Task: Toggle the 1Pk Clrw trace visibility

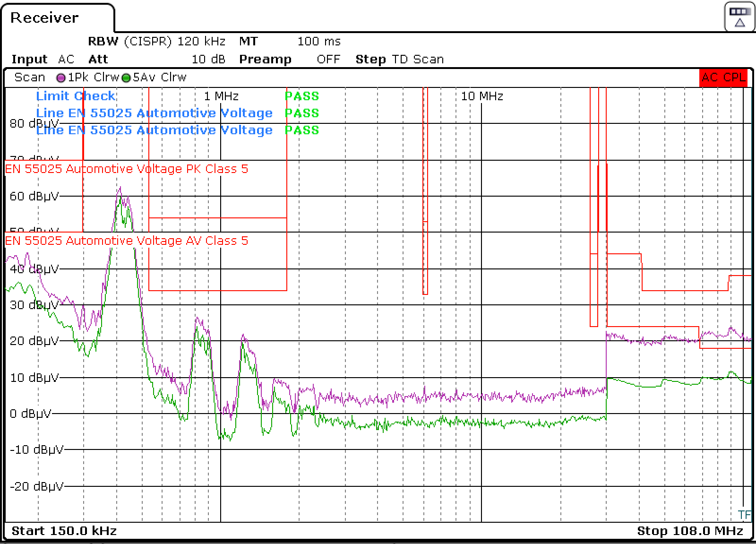Action: (93, 77)
